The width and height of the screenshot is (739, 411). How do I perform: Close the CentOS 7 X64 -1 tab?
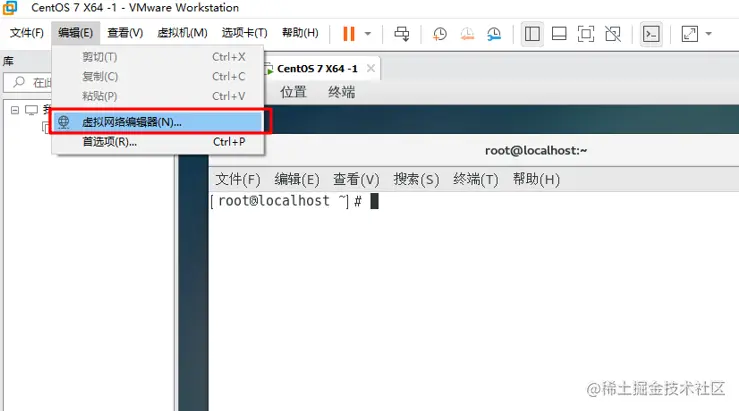pos(371,68)
